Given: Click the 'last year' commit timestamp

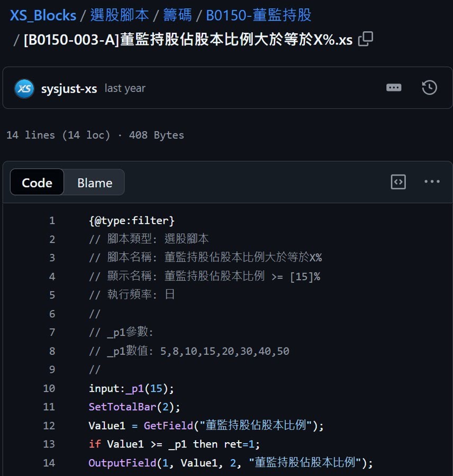Looking at the screenshot, I should click(x=125, y=88).
